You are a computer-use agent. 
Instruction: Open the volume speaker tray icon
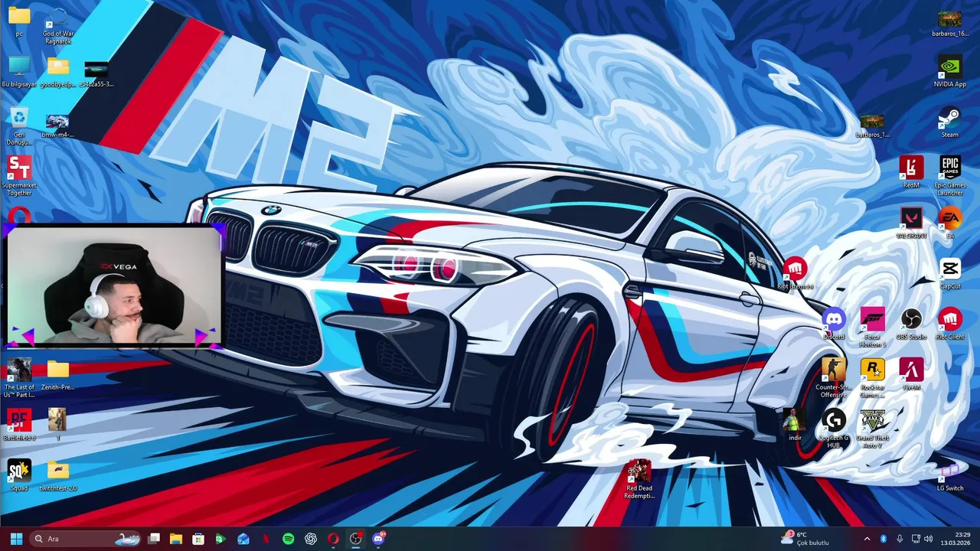tap(928, 539)
